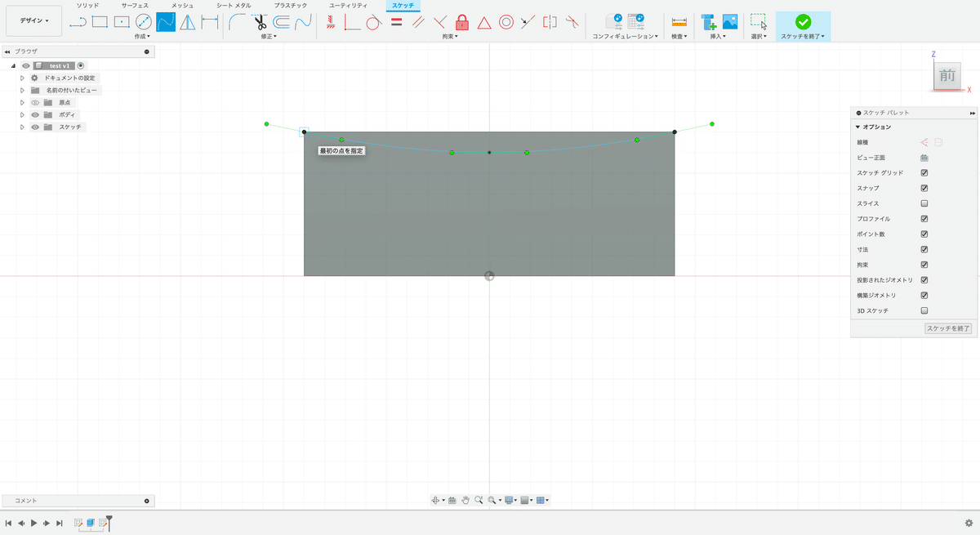980x535 pixels.
Task: Open the 拘束 dropdown menu
Action: tap(450, 37)
